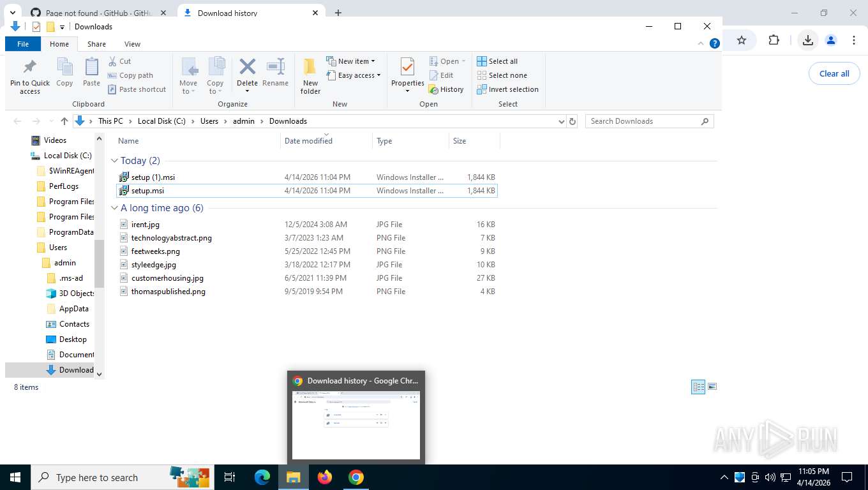Refresh the Downloads folder view
Image resolution: width=868 pixels, height=490 pixels.
572,121
